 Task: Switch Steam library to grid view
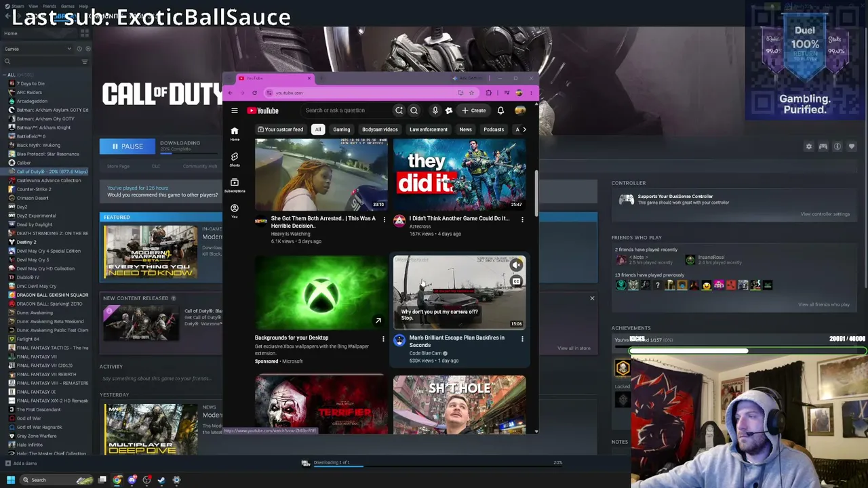(x=85, y=33)
